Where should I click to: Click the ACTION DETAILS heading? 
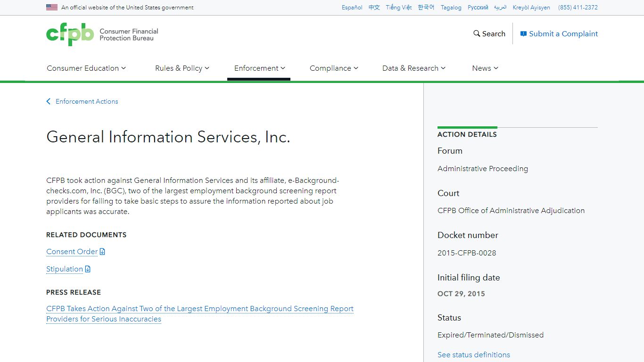(x=467, y=134)
